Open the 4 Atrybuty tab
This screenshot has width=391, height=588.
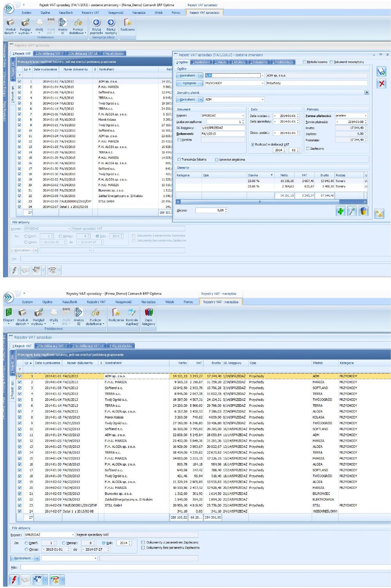click(239, 62)
